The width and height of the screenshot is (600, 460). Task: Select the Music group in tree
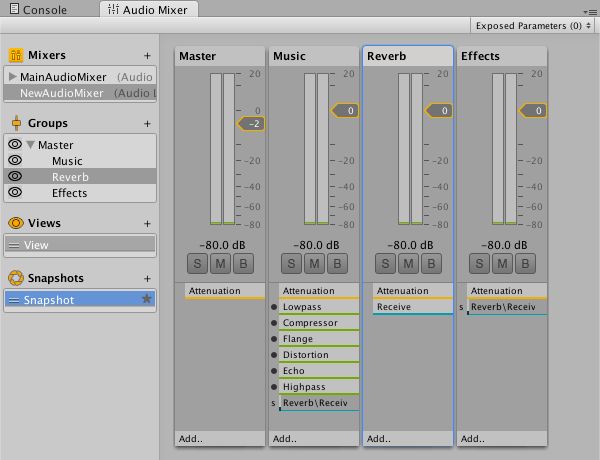[80, 161]
